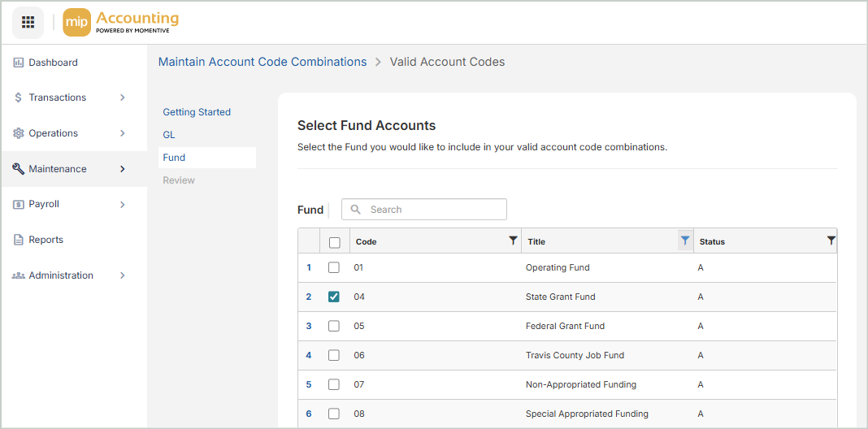Go to the Getting Started step
This screenshot has height=429, width=868.
tap(197, 112)
